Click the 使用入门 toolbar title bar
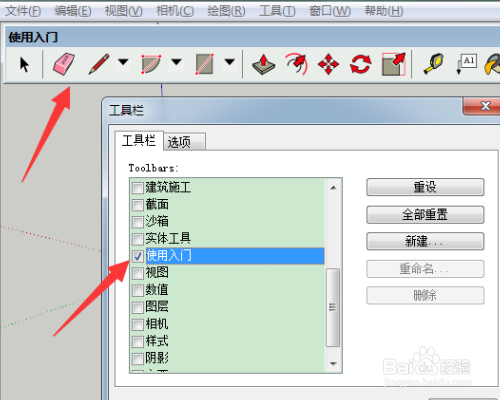500x400 pixels. coord(252,37)
